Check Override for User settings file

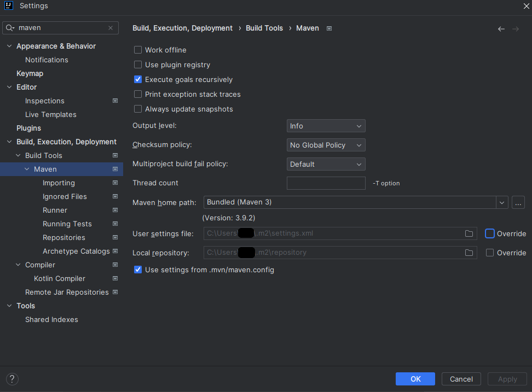pyautogui.click(x=490, y=233)
